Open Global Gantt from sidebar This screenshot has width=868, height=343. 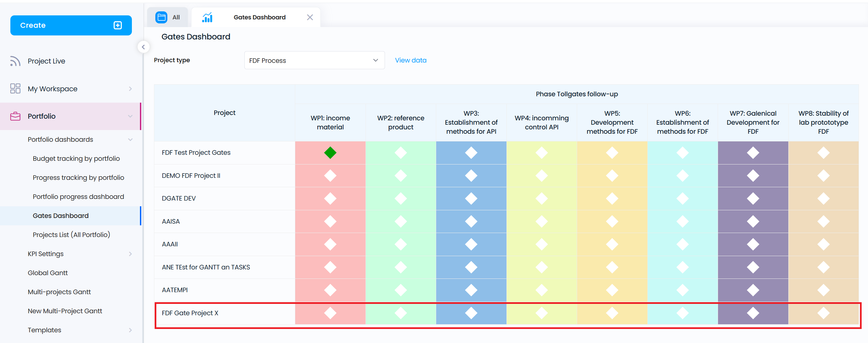coord(48,273)
